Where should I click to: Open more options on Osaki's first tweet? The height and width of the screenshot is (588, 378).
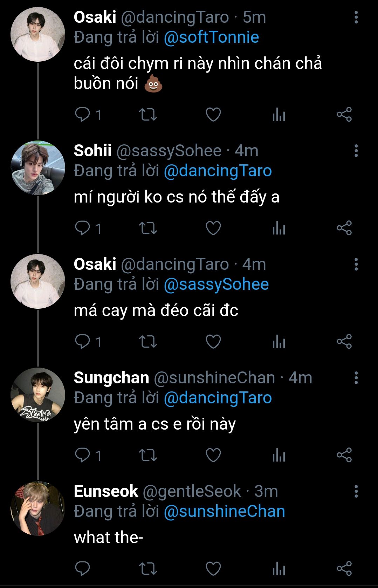[356, 17]
